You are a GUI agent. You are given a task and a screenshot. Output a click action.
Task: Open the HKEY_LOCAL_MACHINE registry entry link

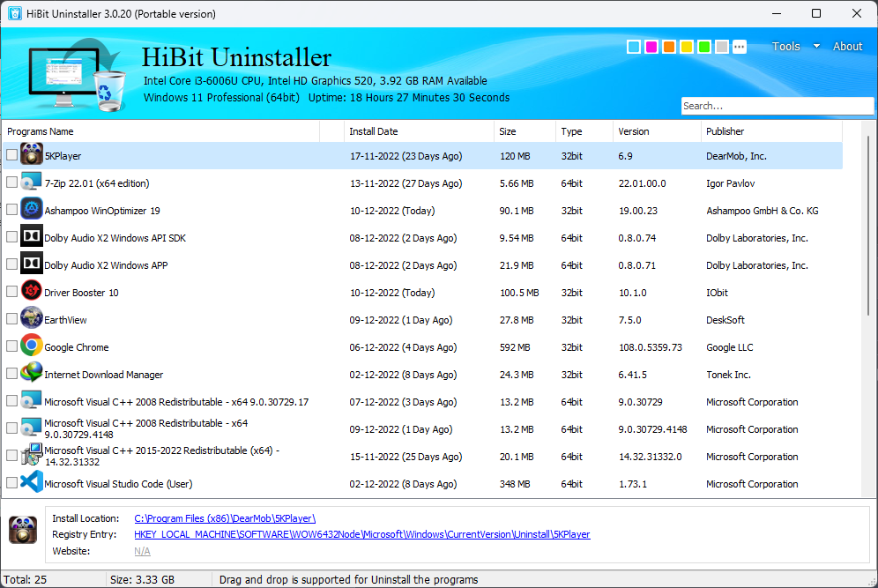click(362, 534)
